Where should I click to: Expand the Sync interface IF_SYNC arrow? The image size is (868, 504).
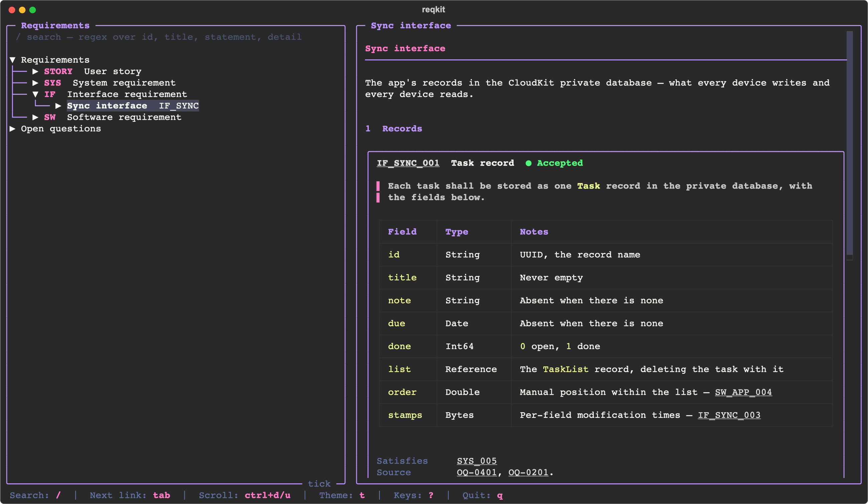pyautogui.click(x=58, y=105)
